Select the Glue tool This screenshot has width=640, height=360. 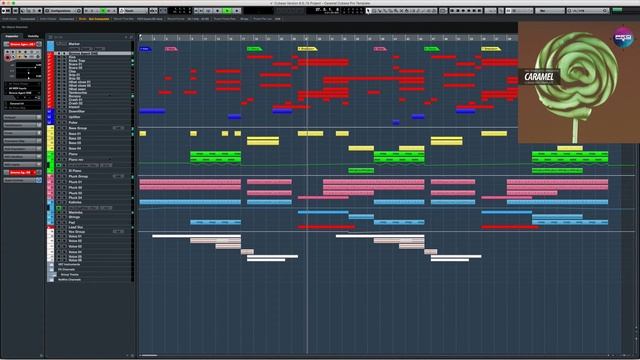(384, 11)
